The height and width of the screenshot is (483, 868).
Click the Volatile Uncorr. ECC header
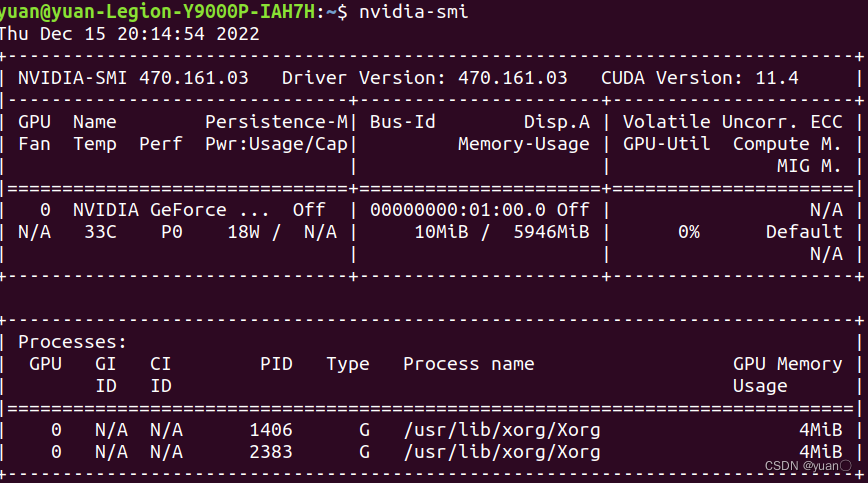[x=732, y=122]
